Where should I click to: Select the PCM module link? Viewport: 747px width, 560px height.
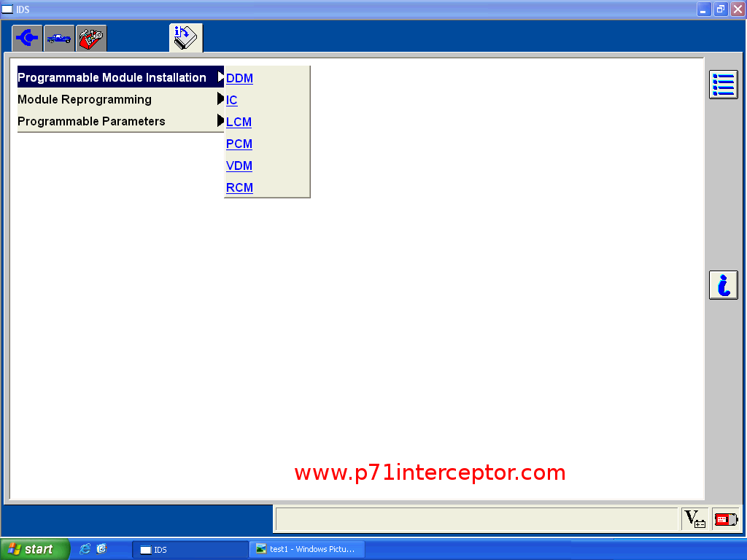pyautogui.click(x=239, y=144)
